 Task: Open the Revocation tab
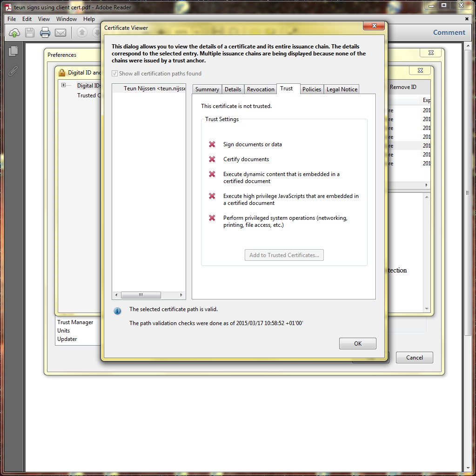261,89
